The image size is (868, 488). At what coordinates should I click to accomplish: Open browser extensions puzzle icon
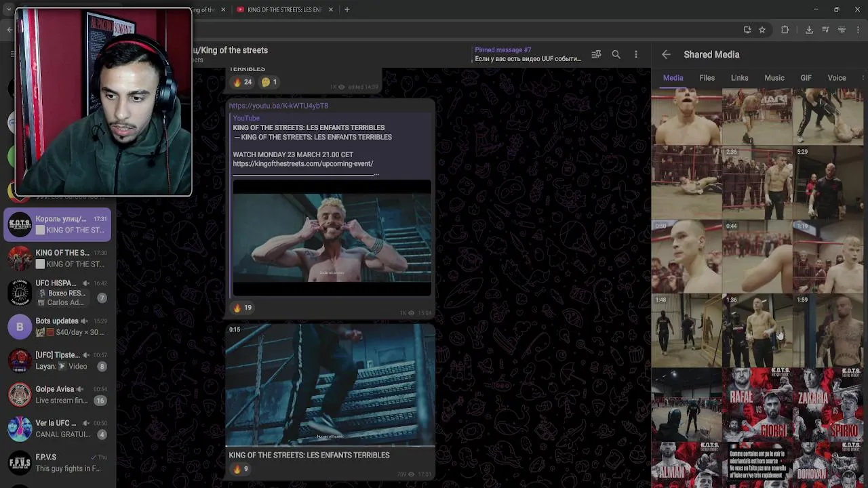[785, 30]
